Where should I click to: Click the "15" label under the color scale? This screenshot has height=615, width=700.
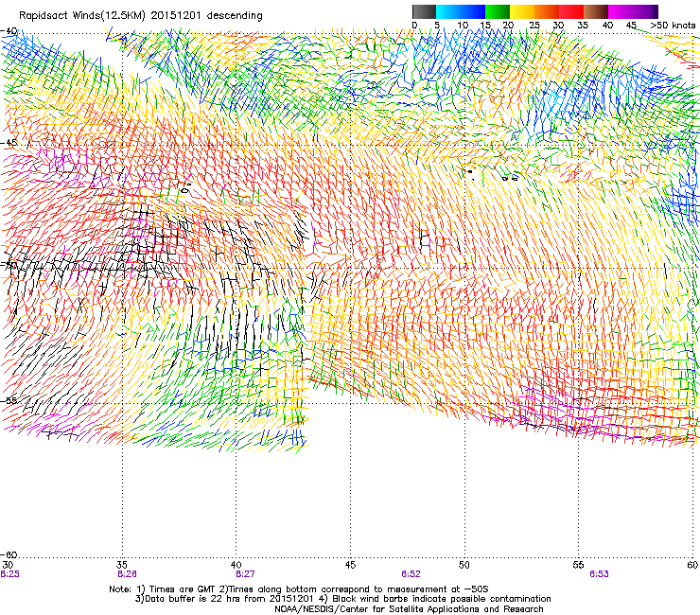485,26
